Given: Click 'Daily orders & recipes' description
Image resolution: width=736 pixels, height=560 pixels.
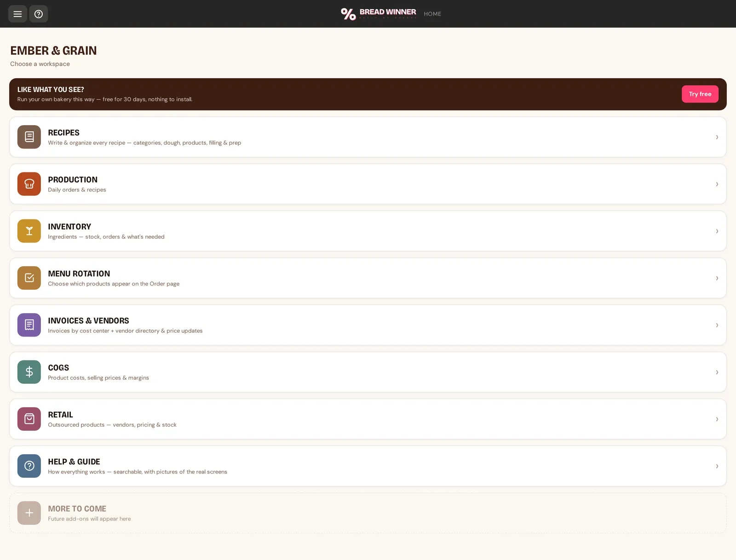Looking at the screenshot, I should pos(77,189).
